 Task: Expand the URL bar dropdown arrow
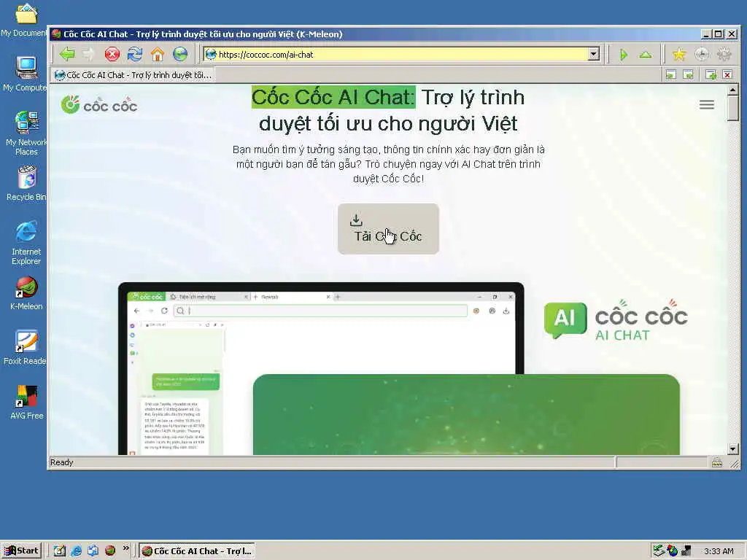coord(593,54)
